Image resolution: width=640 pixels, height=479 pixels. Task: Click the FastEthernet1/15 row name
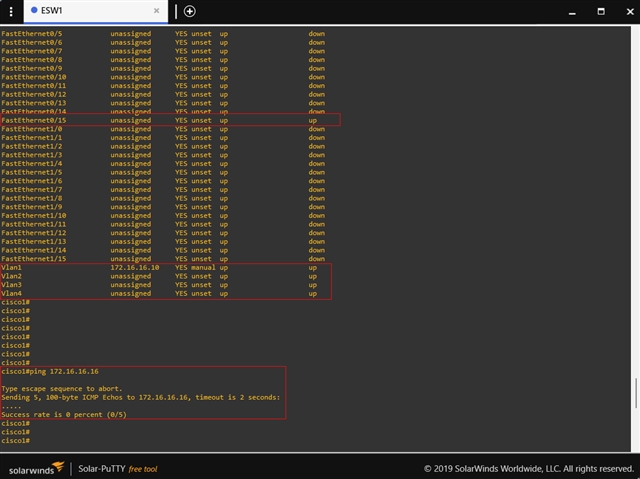pyautogui.click(x=34, y=259)
